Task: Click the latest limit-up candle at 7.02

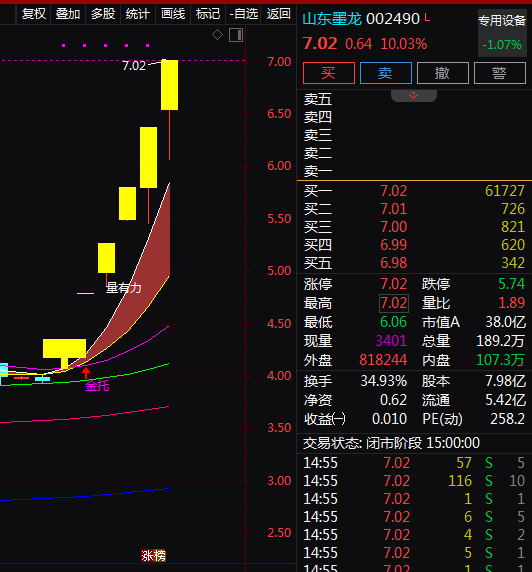Action: (x=170, y=85)
